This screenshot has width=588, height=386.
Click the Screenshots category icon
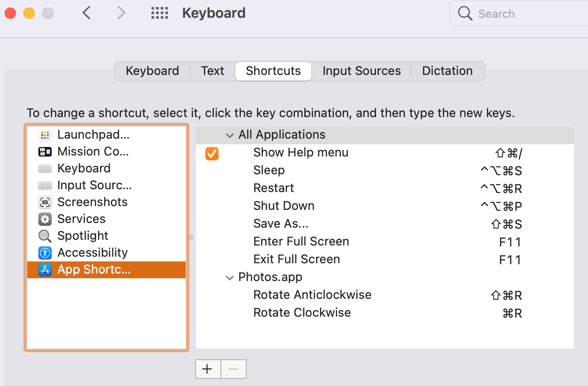click(x=45, y=202)
